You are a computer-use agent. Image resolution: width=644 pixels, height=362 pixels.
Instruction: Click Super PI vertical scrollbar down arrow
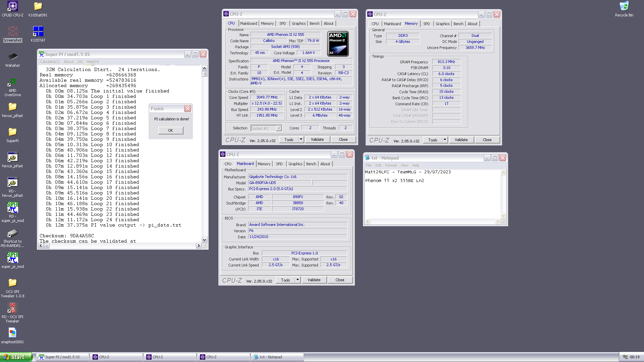205,240
